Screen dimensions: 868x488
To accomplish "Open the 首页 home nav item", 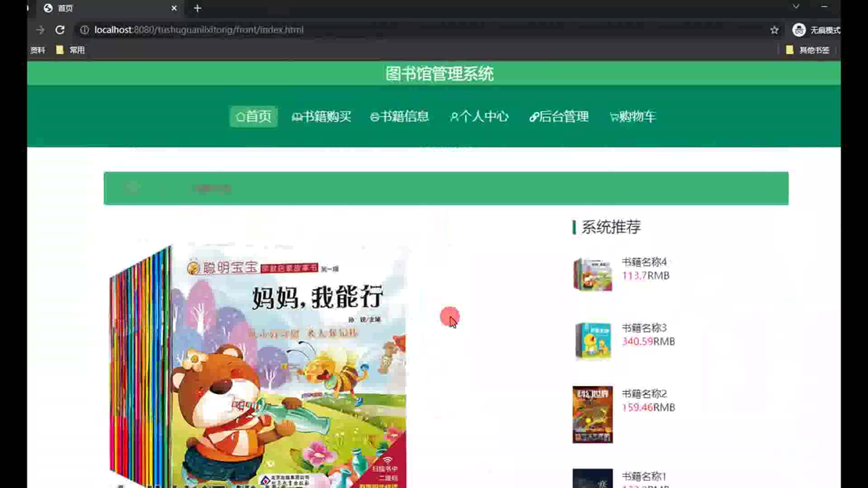I will 254,117.
